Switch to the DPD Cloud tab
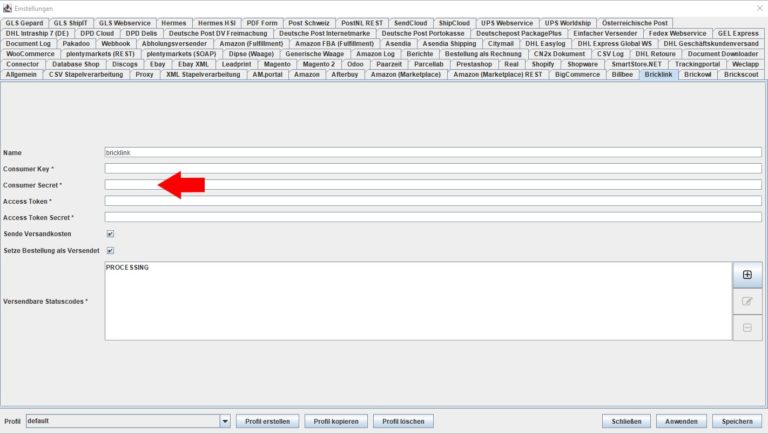This screenshot has height=434, width=768. [x=97, y=33]
